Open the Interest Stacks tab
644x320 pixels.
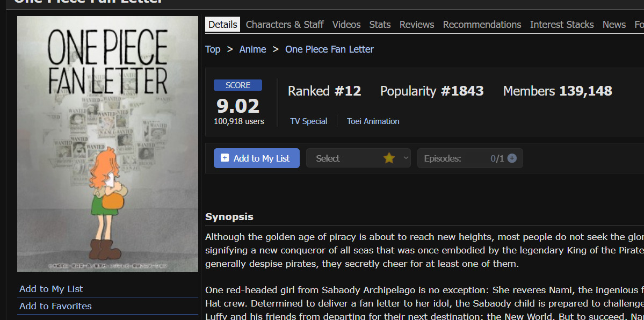[562, 25]
